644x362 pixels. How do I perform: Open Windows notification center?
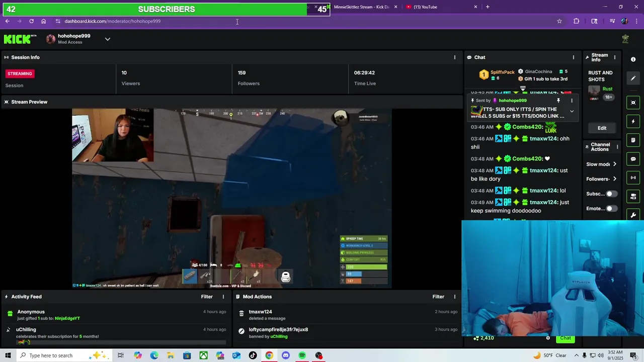pos(634,355)
